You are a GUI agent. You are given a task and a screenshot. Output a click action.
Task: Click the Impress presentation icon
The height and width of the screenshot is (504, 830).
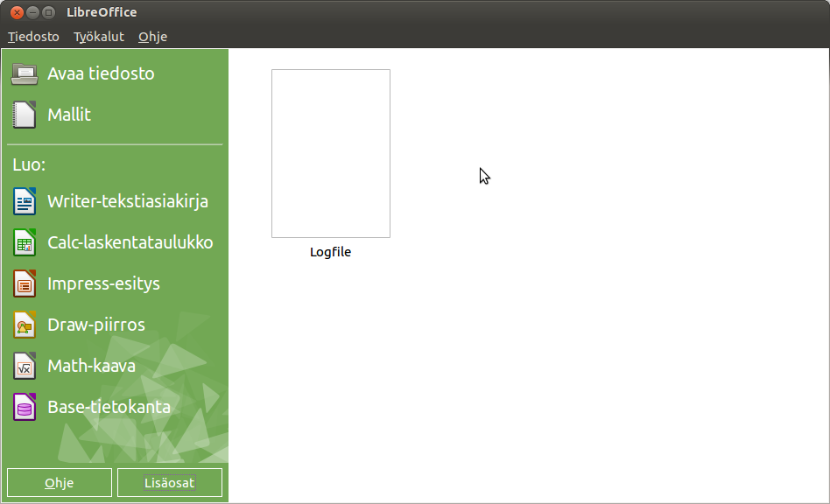[25, 283]
